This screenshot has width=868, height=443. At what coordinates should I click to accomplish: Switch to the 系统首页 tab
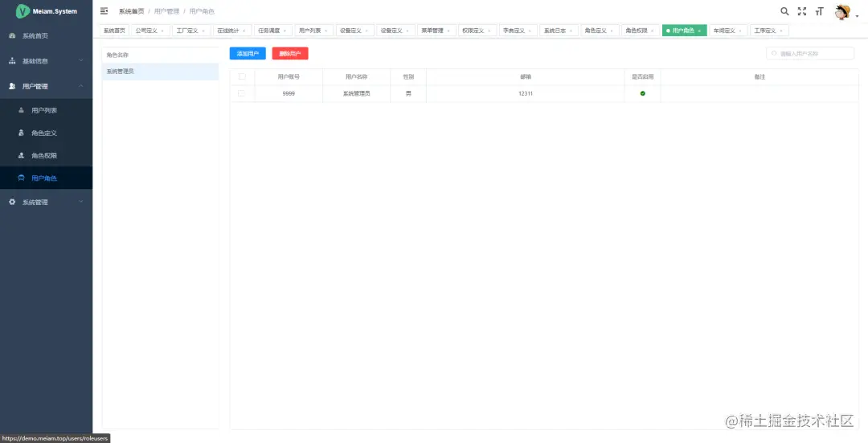coord(114,31)
